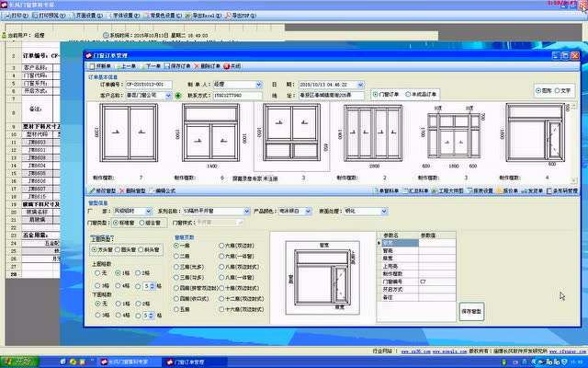Screen dimensions: 588x368
Task: Click 字体设置 font settings in main toolbar
Action: pos(122,16)
